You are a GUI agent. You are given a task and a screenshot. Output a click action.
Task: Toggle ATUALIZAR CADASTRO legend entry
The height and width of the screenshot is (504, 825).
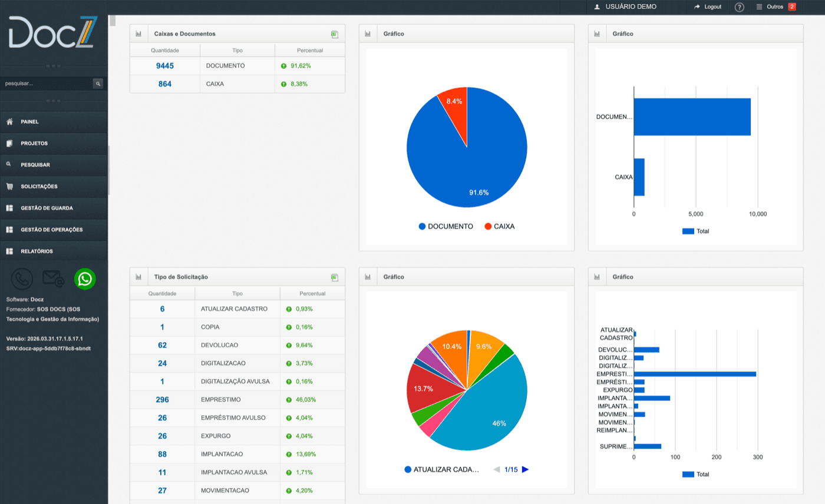point(442,469)
